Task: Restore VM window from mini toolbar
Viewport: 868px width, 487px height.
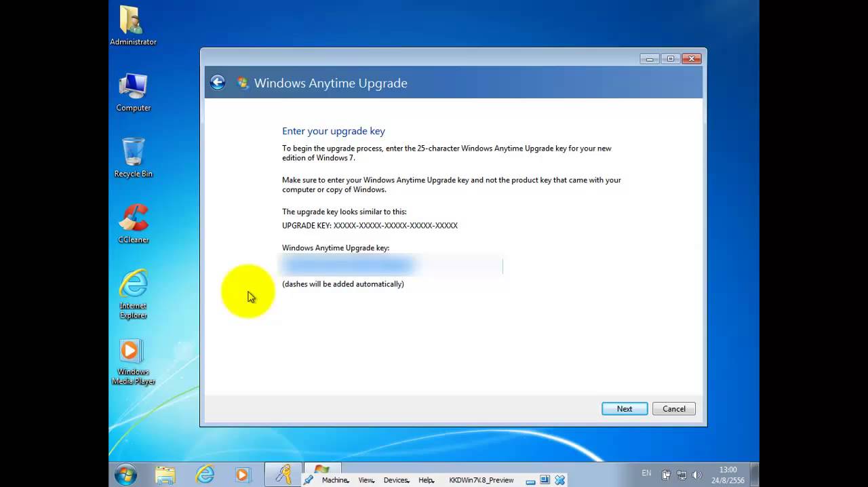Action: coord(545,480)
